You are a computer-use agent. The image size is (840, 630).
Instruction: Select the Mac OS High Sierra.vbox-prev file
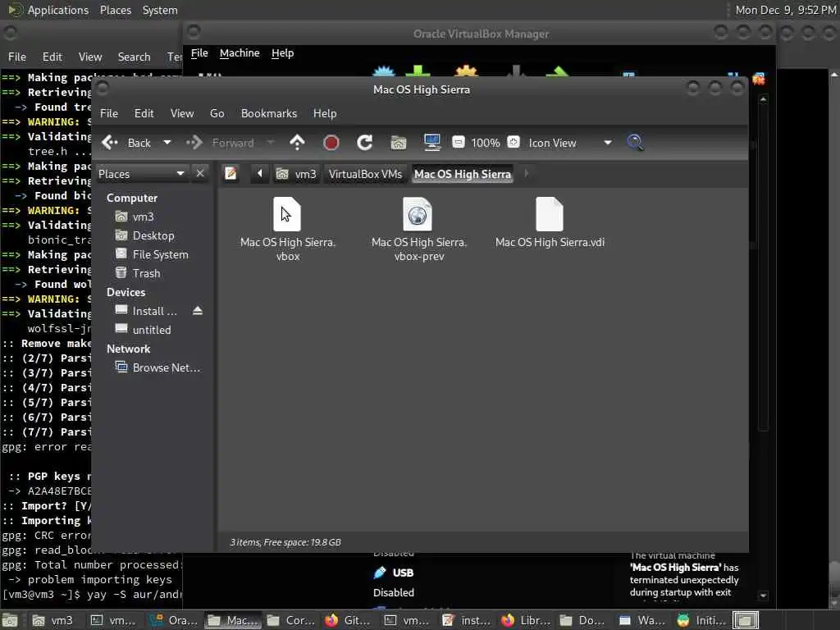point(419,229)
